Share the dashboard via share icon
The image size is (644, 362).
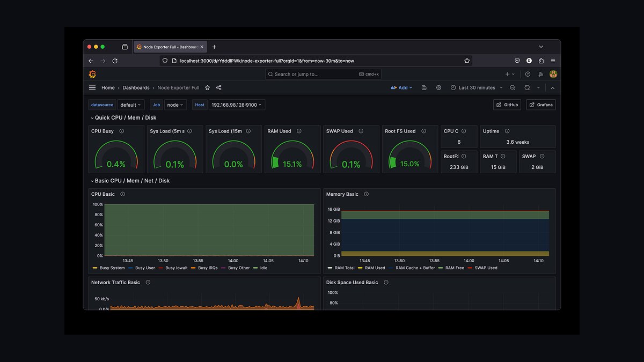pyautogui.click(x=219, y=87)
